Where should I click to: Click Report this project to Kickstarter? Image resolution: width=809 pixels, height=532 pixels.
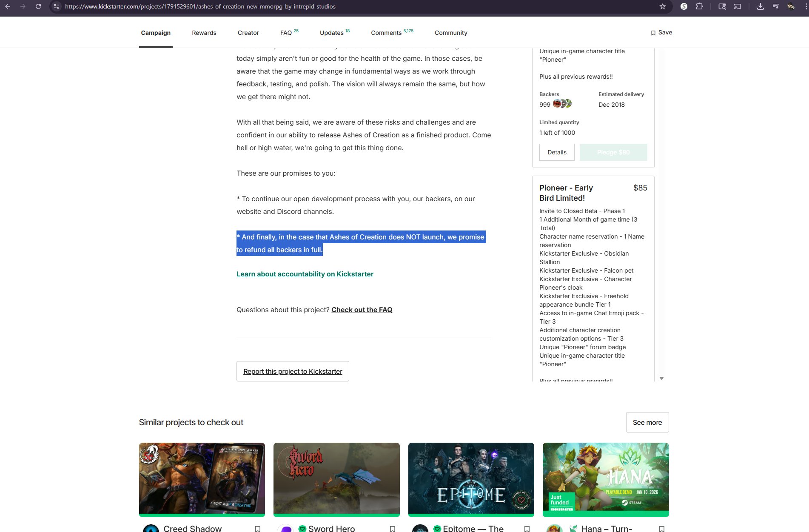(x=293, y=371)
